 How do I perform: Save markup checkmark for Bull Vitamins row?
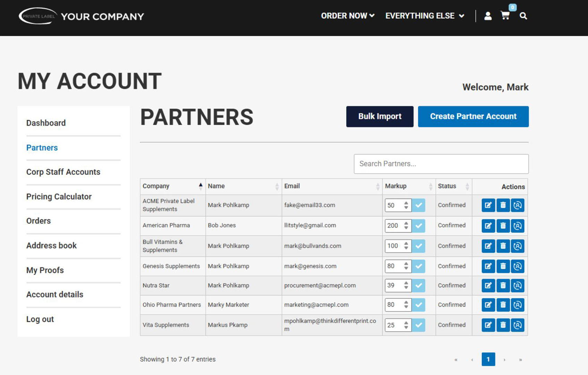pos(419,246)
